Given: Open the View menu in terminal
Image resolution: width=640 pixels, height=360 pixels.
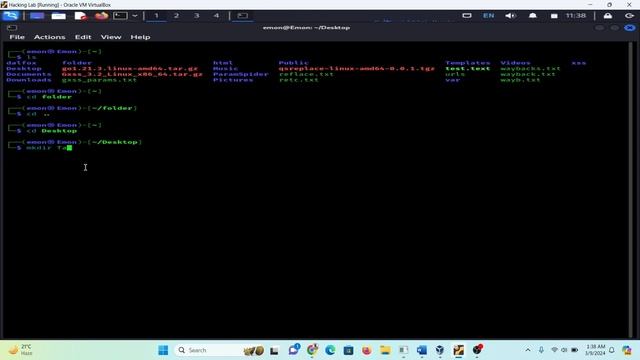Looking at the screenshot, I should [x=111, y=37].
